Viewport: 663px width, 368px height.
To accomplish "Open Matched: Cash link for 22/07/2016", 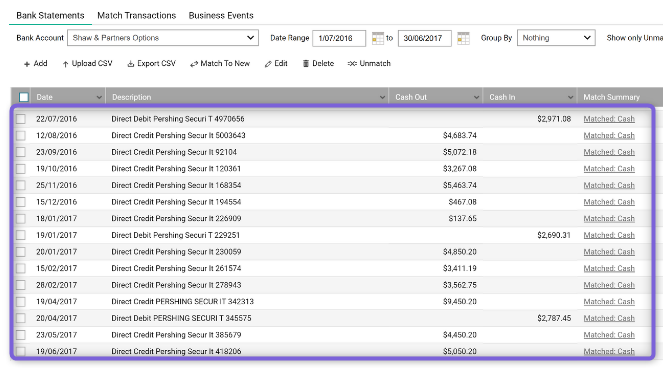I will [x=609, y=119].
